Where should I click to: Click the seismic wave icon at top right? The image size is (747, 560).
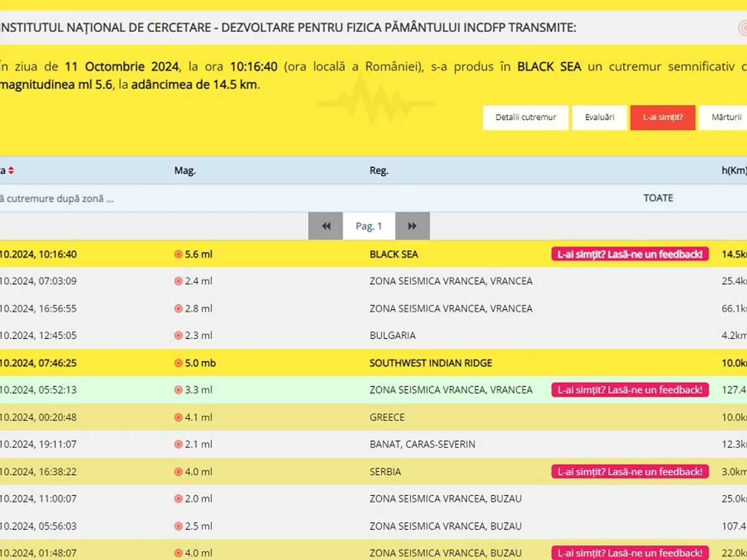pos(741,28)
